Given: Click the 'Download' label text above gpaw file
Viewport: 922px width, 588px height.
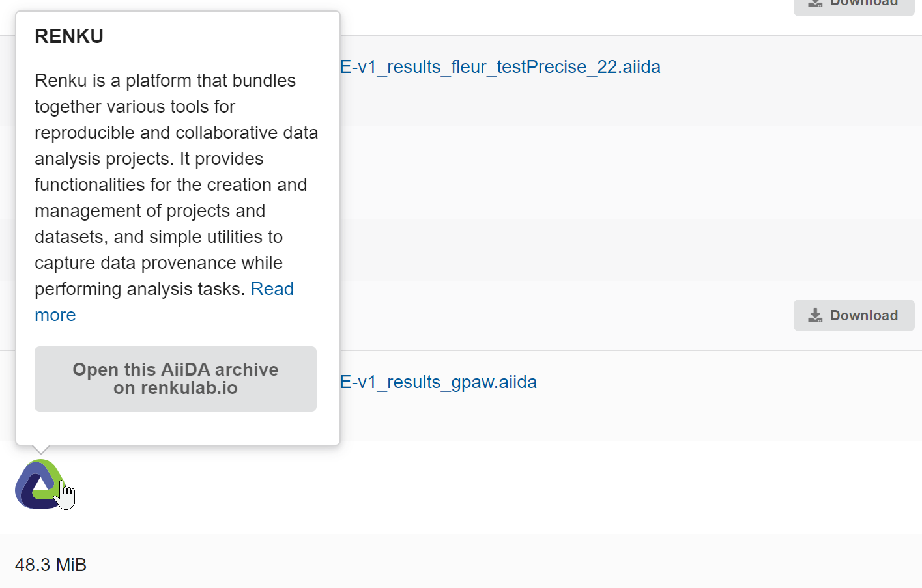Looking at the screenshot, I should click(863, 316).
